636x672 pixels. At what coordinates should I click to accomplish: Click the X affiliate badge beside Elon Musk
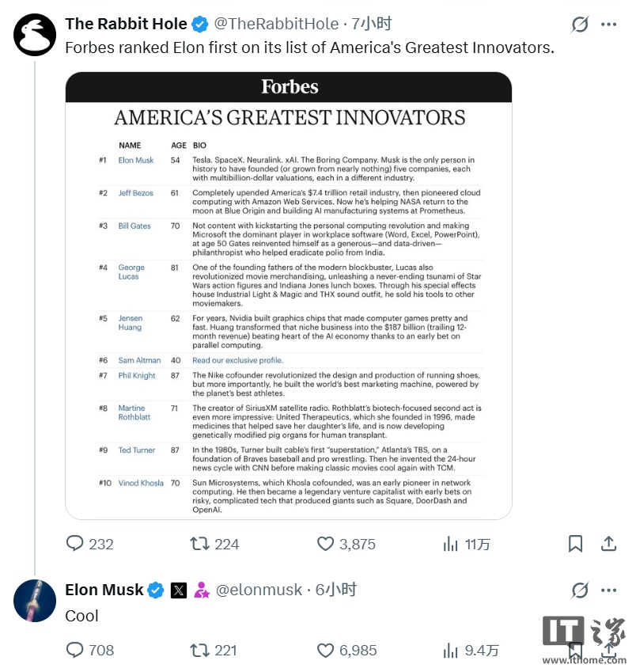pos(179,590)
